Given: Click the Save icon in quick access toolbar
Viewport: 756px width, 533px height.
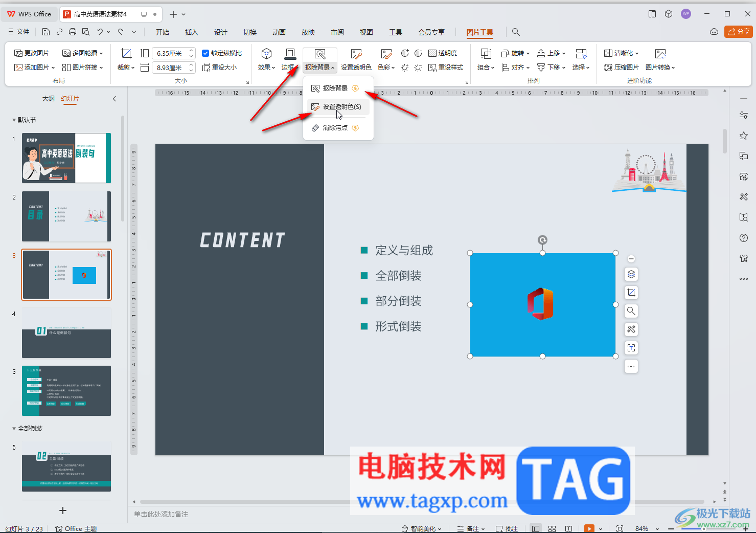Looking at the screenshot, I should pyautogui.click(x=46, y=32).
